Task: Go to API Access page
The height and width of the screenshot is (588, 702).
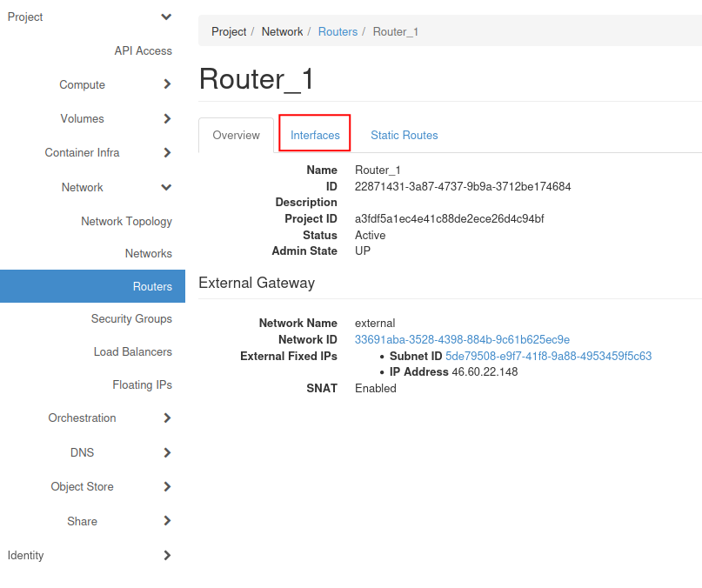Action: point(143,51)
